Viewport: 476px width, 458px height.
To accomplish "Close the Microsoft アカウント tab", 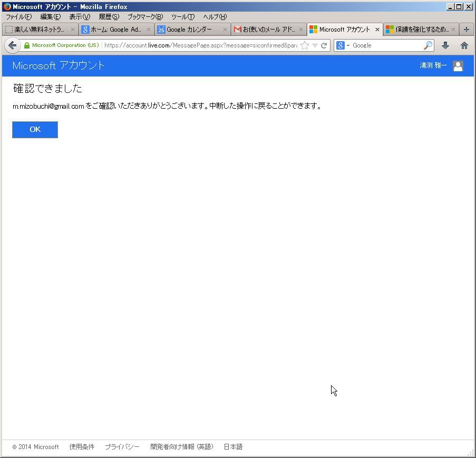I will (377, 30).
